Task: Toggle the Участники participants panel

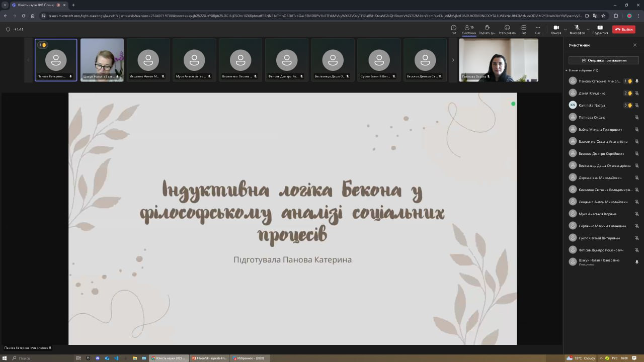Action: coord(469,29)
